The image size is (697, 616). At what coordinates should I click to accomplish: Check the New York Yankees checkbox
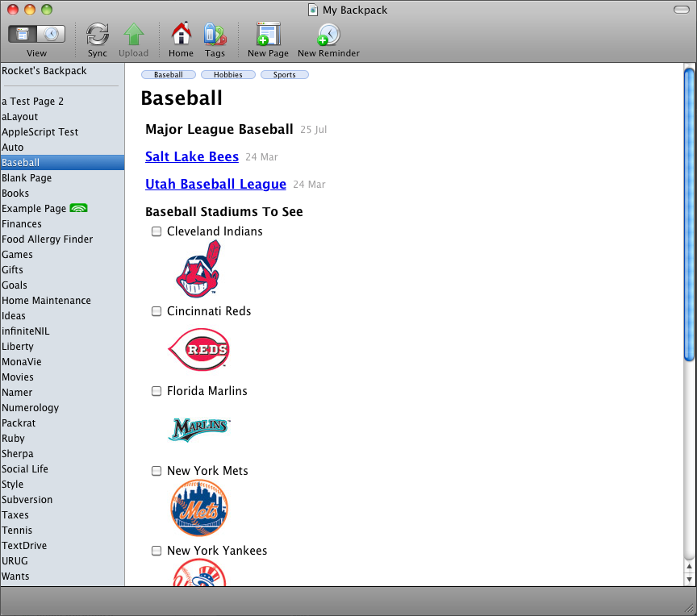click(x=157, y=551)
